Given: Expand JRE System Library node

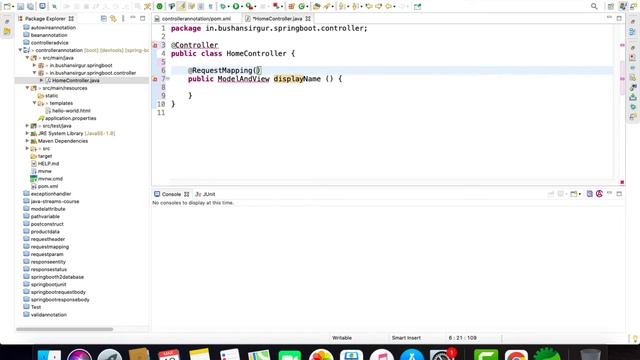Looking at the screenshot, I should [x=27, y=133].
